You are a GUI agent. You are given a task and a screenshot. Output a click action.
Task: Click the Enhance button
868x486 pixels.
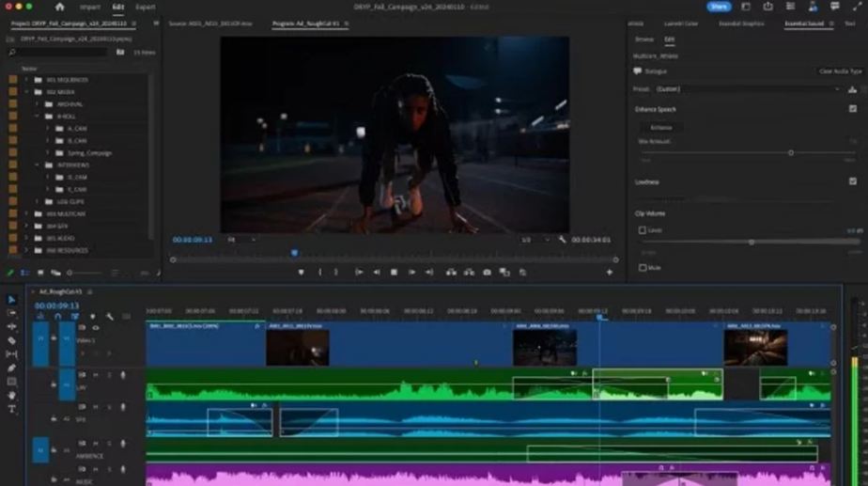(x=661, y=128)
